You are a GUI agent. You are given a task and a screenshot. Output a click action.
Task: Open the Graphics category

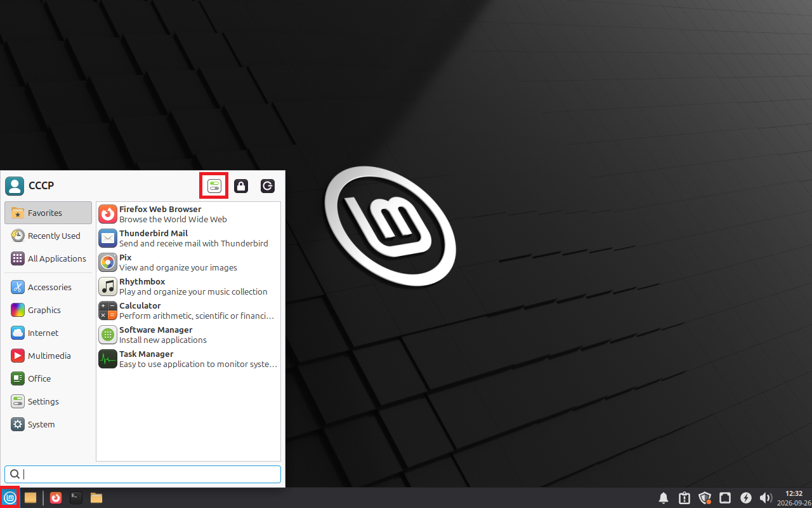point(48,310)
